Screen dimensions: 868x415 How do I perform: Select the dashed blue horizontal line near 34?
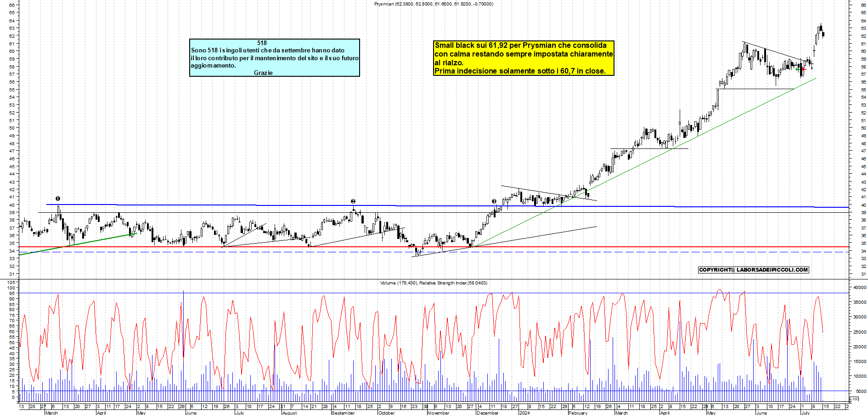434,252
